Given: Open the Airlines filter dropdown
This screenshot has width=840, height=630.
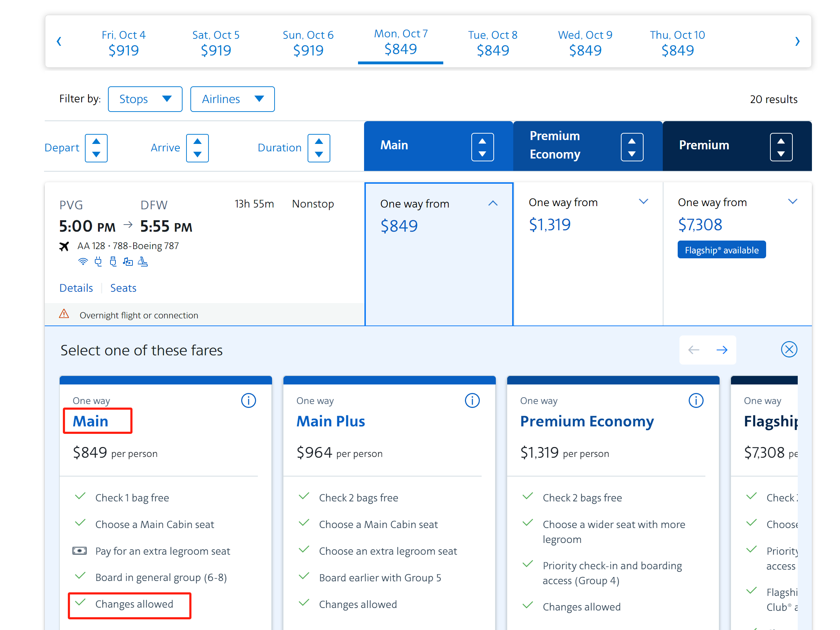Looking at the screenshot, I should tap(232, 99).
